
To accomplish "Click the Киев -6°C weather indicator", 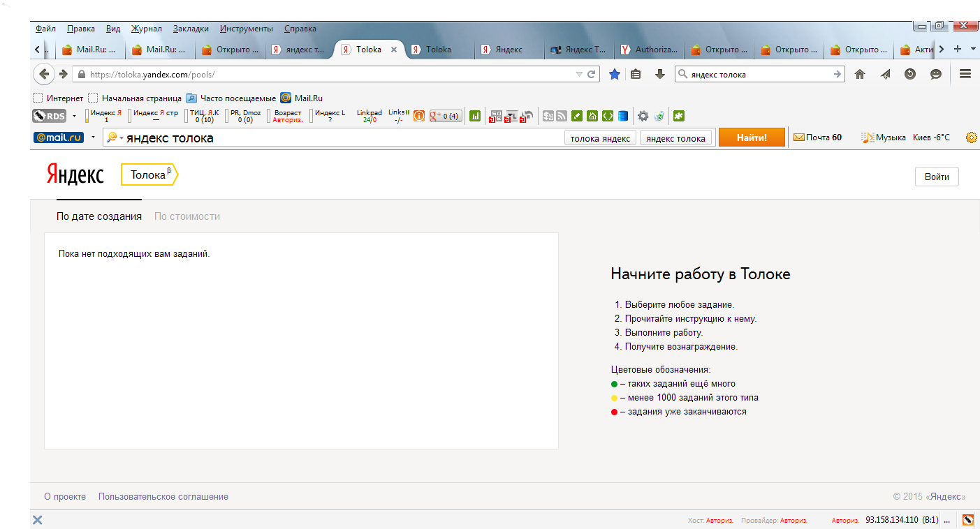I will [x=931, y=137].
